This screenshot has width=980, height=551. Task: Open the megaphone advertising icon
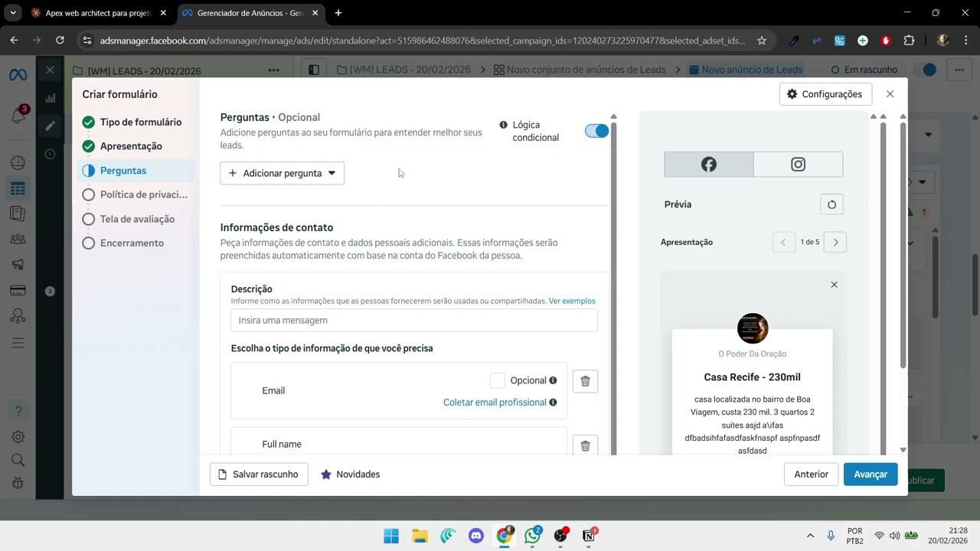point(18,265)
